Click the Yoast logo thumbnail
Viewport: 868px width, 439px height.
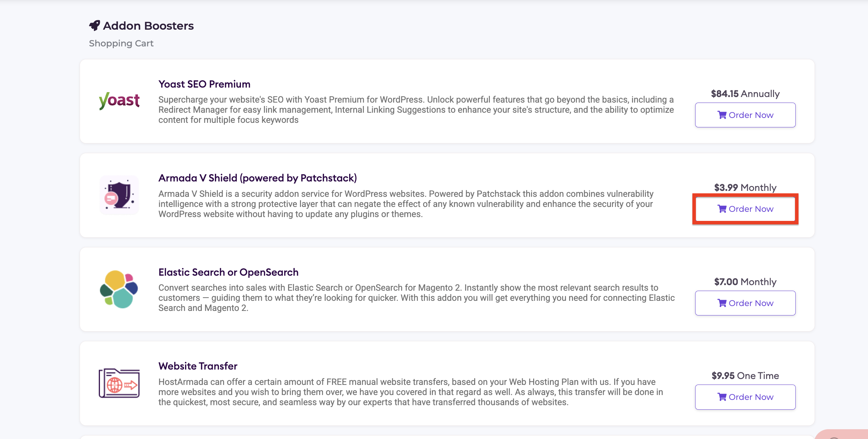tap(119, 101)
